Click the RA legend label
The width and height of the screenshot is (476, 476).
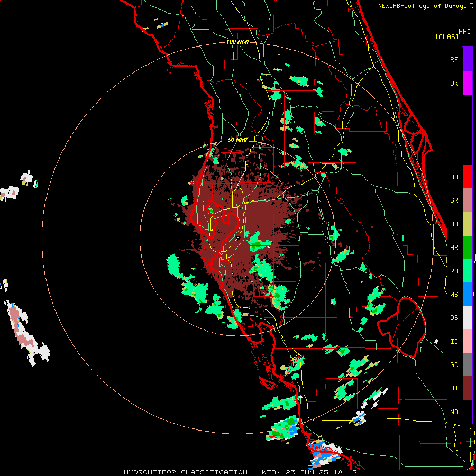point(454,271)
